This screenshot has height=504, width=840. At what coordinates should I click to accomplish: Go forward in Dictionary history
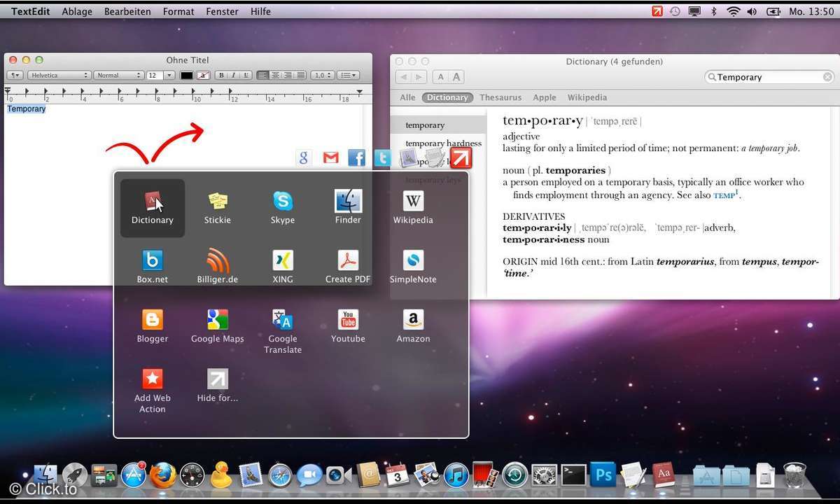click(x=419, y=77)
